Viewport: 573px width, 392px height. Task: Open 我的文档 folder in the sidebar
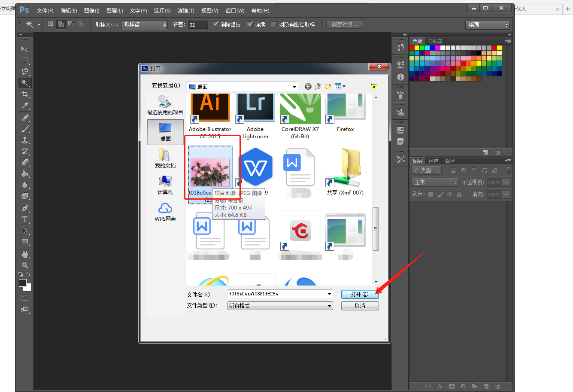[x=165, y=158]
